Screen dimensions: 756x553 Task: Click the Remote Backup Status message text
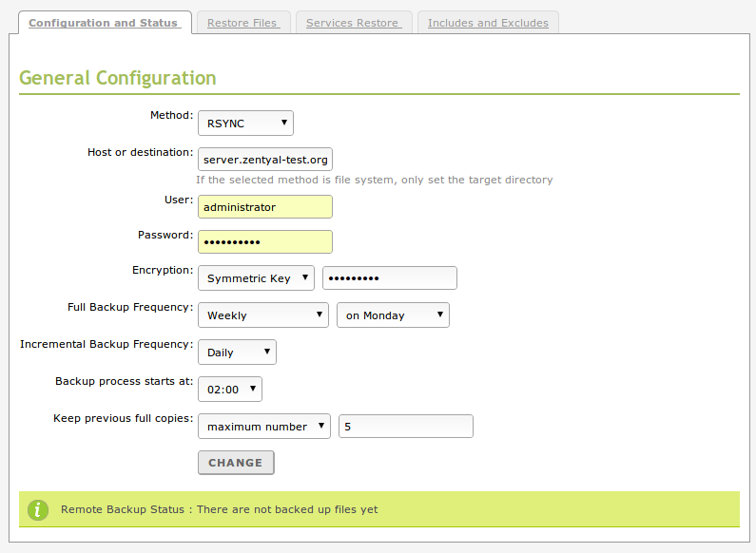click(220, 510)
